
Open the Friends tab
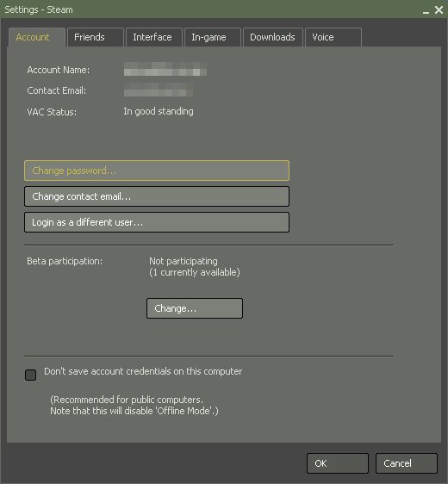pos(96,37)
